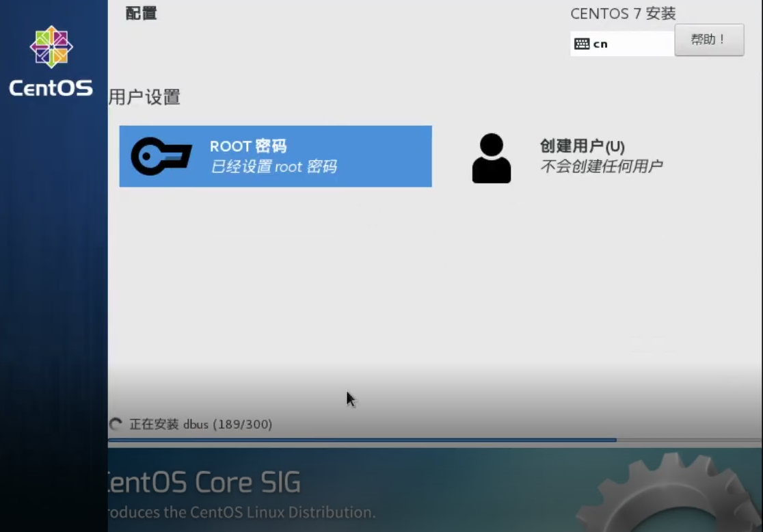763x532 pixels.
Task: Click the 用户设置 section heading
Action: tap(144, 97)
